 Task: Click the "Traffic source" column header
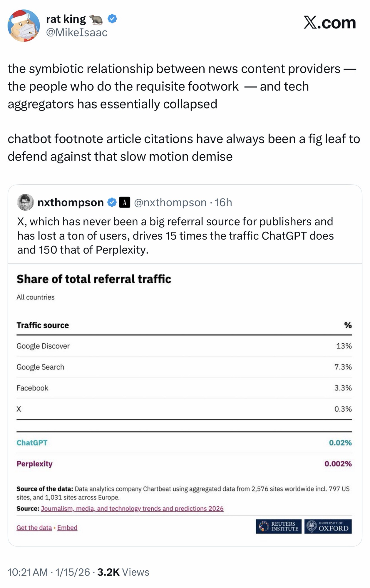pos(43,325)
